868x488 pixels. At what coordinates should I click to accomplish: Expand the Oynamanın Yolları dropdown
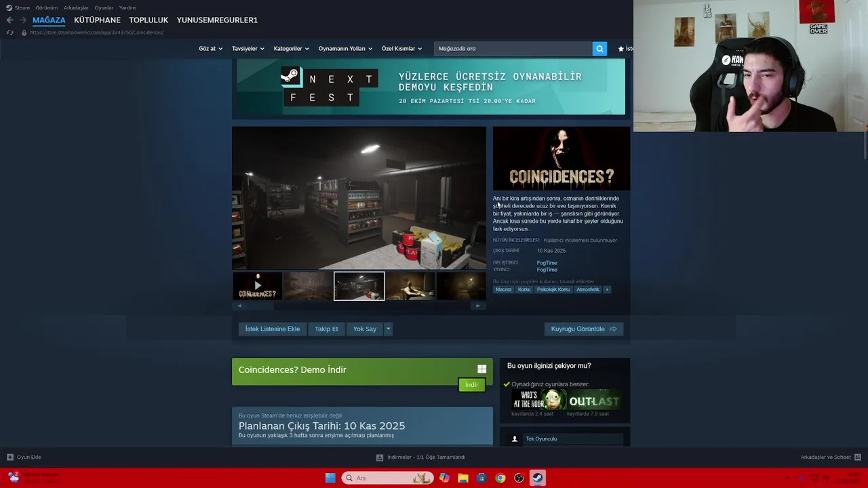coord(345,49)
